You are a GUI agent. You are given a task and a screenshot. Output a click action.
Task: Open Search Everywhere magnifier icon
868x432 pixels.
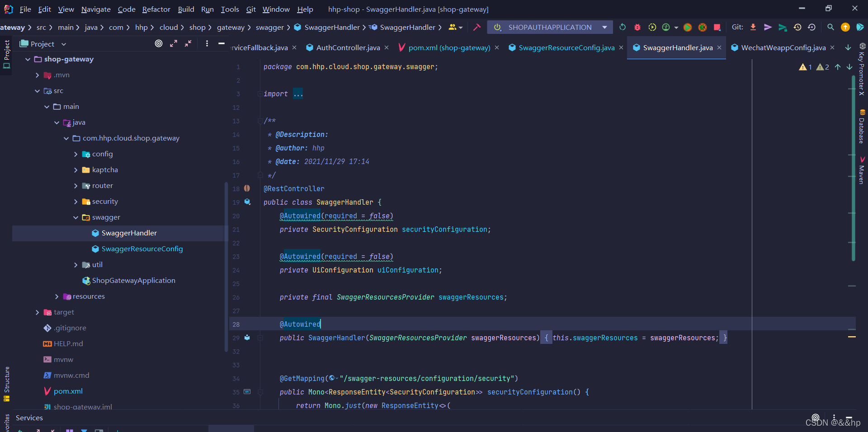point(830,27)
